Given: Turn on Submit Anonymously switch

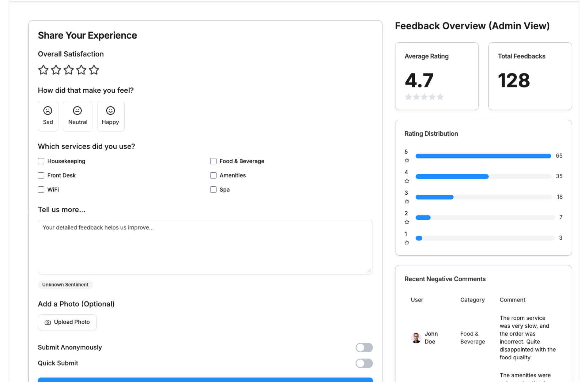Looking at the screenshot, I should (x=364, y=347).
